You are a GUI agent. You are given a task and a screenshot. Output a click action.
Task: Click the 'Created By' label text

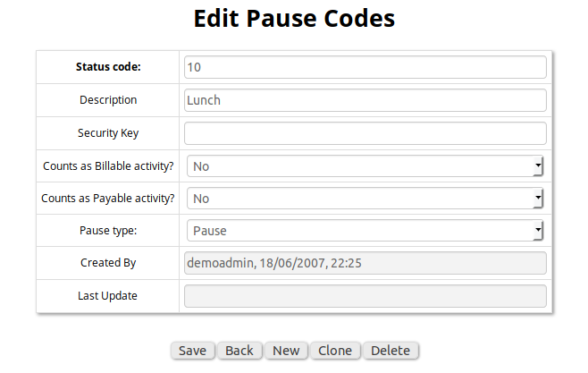pyautogui.click(x=108, y=263)
